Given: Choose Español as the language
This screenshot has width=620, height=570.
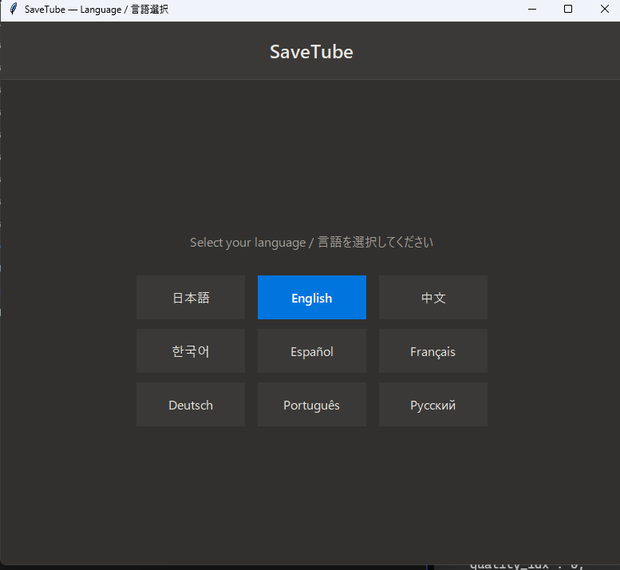Looking at the screenshot, I should (x=312, y=351).
